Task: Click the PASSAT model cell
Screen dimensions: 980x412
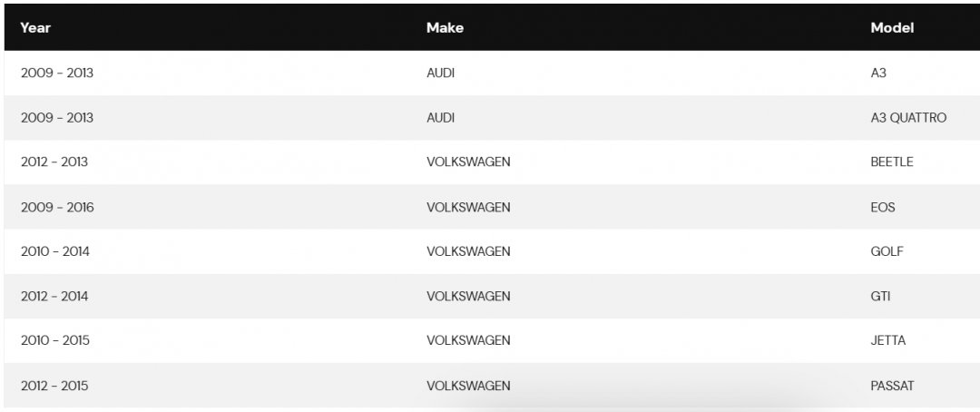Action: pos(892,386)
